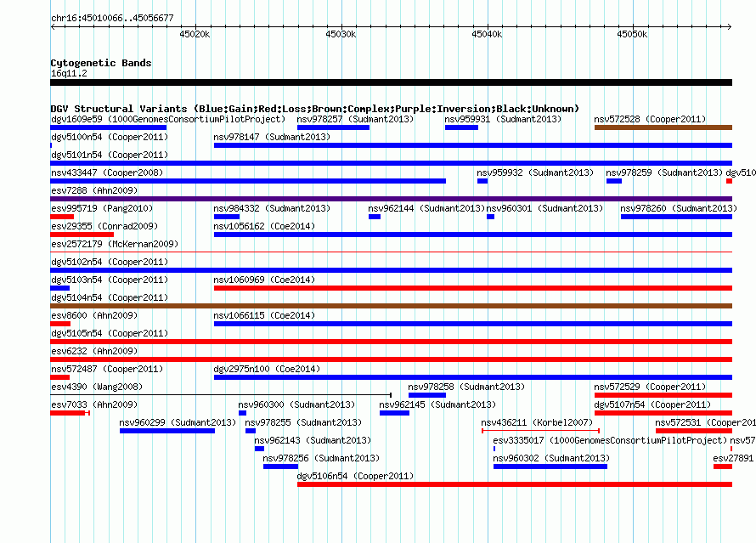Open the nsv572529 (Cooper2011) label
756x543 pixels.
coord(650,387)
